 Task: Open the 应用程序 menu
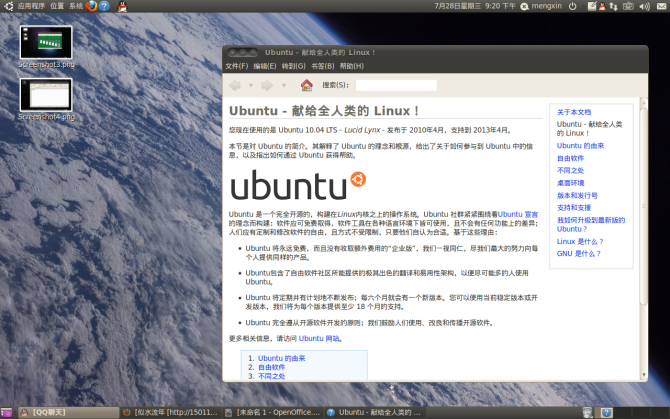31,6
